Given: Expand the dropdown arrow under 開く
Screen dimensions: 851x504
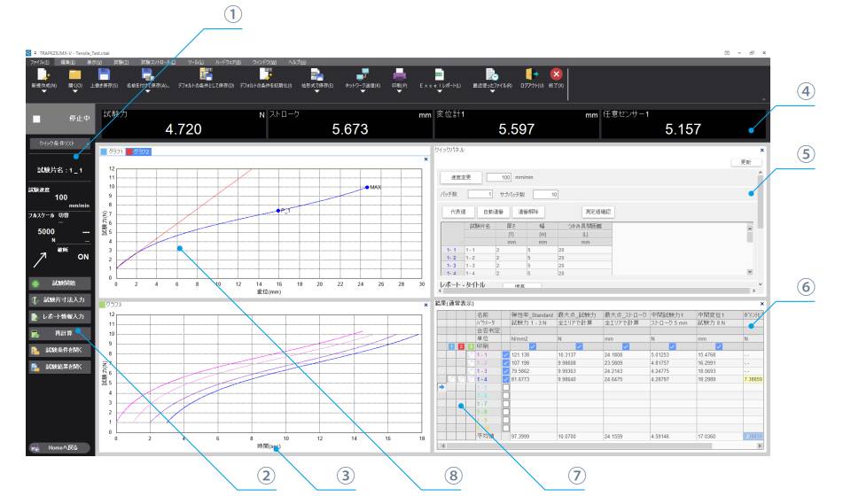Looking at the screenshot, I should [x=74, y=91].
